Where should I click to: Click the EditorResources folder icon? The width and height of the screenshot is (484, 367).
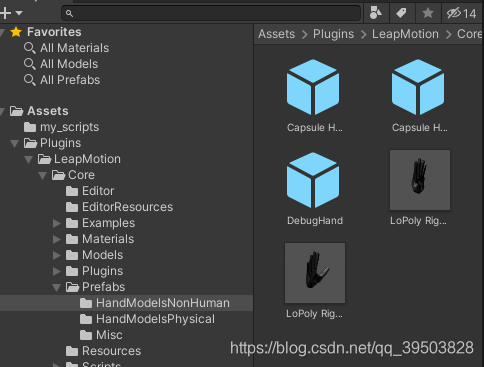tap(72, 207)
